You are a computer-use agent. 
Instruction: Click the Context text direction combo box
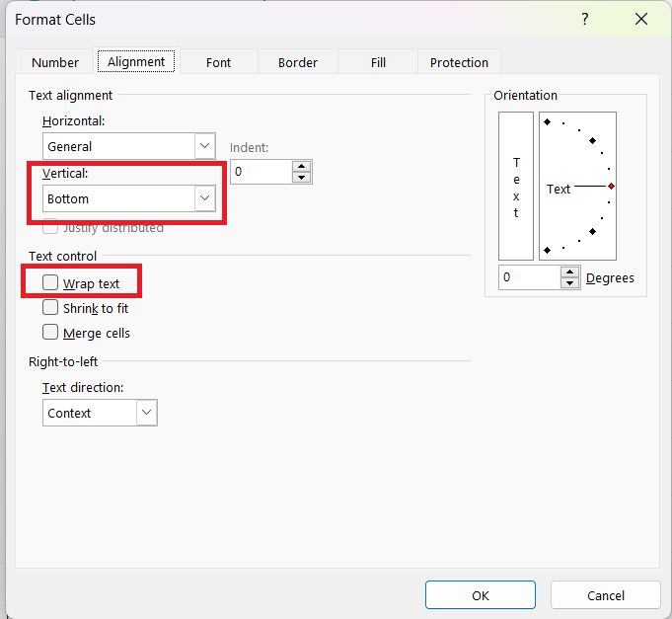[x=100, y=413]
